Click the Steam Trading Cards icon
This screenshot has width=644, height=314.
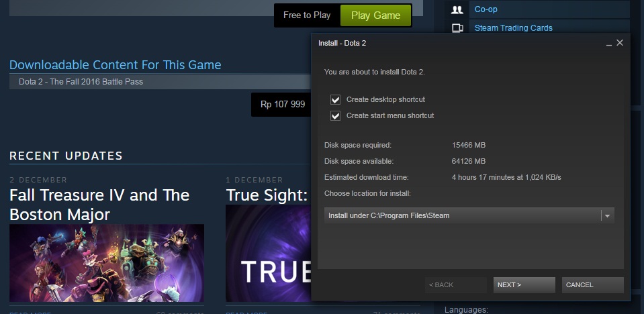(x=457, y=28)
